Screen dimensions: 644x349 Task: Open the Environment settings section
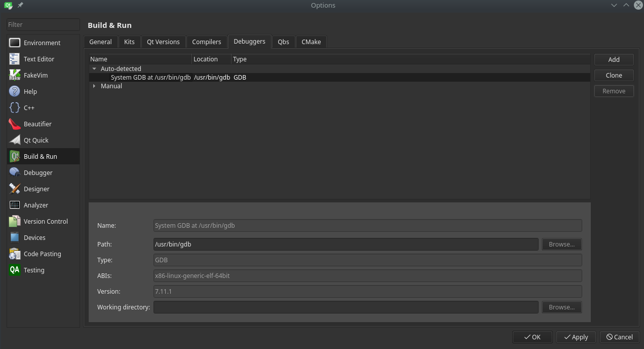[43, 43]
